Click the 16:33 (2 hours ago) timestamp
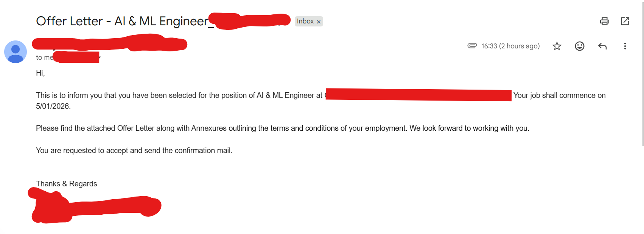The width and height of the screenshot is (644, 234). (510, 46)
